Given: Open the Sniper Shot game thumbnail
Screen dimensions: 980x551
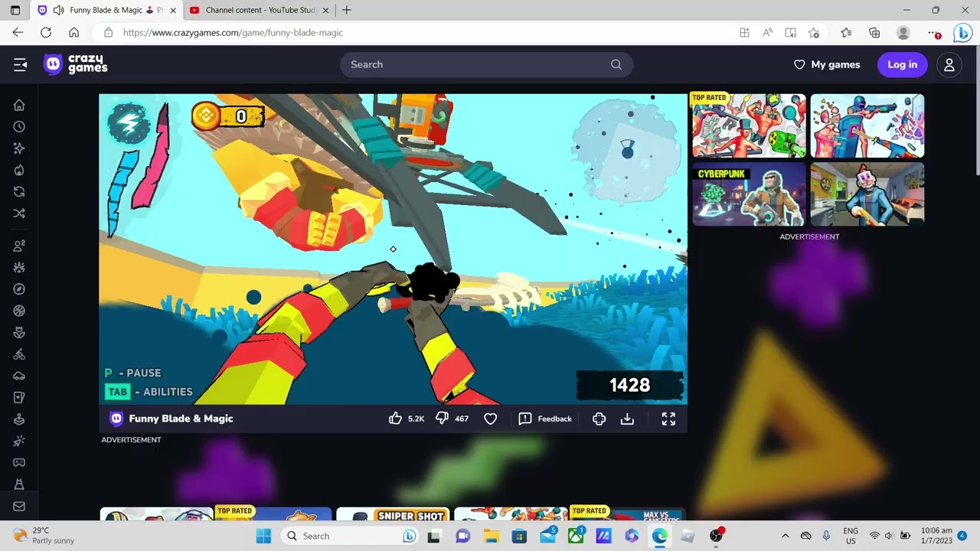Looking at the screenshot, I should click(391, 514).
